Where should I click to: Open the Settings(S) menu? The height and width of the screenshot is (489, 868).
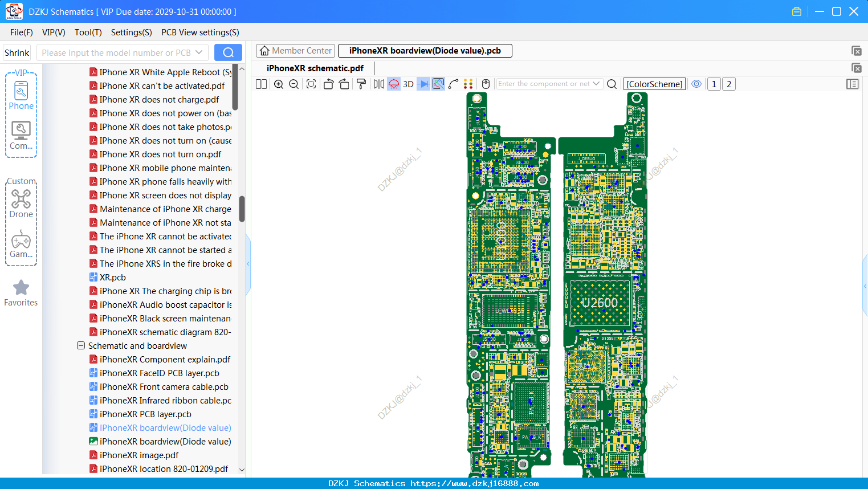tap(132, 32)
